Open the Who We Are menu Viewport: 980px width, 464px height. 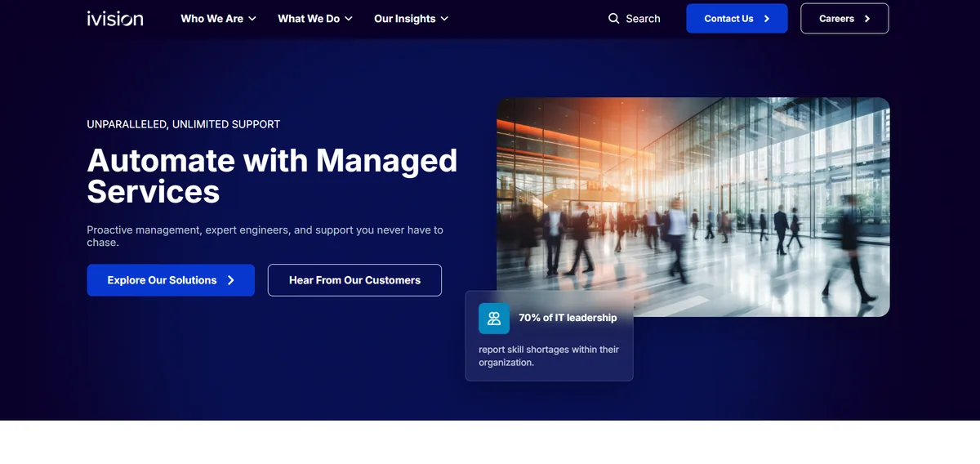click(x=219, y=19)
